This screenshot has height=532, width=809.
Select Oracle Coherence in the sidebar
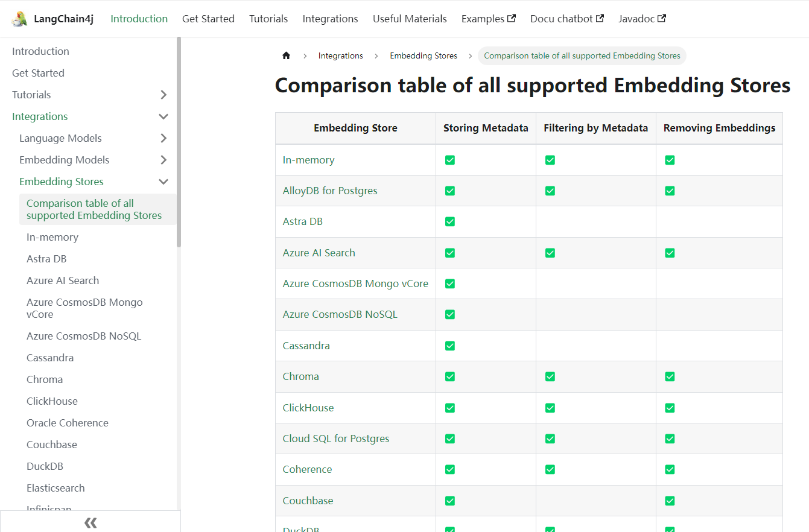coord(68,423)
